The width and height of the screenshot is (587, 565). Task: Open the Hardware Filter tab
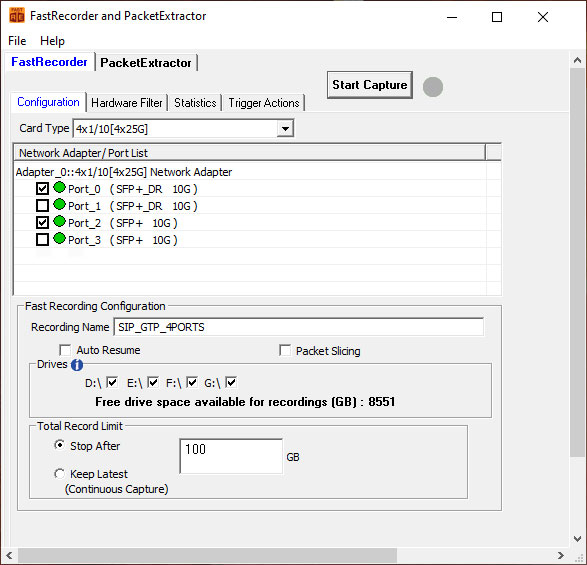pos(127,103)
